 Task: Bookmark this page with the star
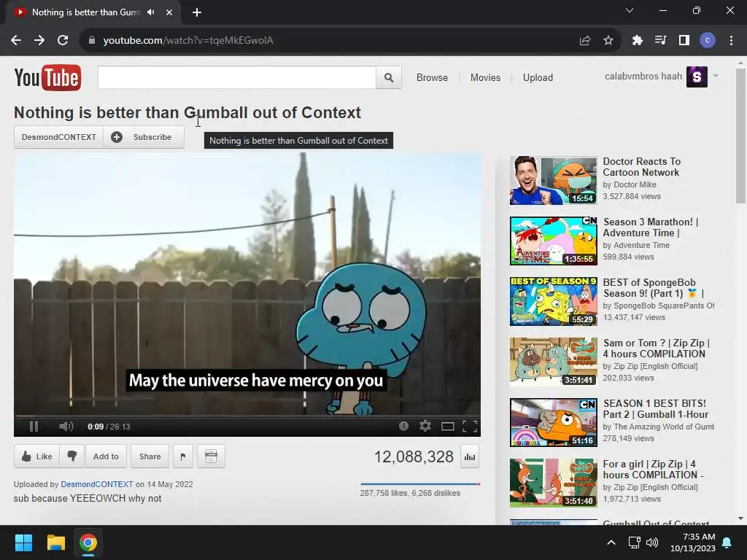(x=608, y=41)
